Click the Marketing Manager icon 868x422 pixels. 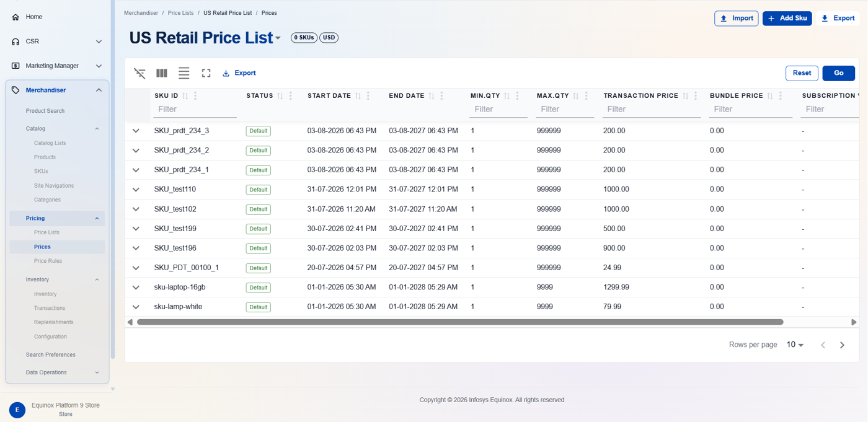pyautogui.click(x=15, y=66)
